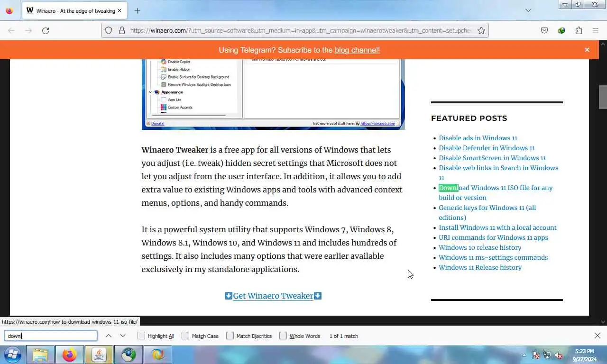607x364 pixels.
Task: Open the Windows Start menu
Action: 13,355
